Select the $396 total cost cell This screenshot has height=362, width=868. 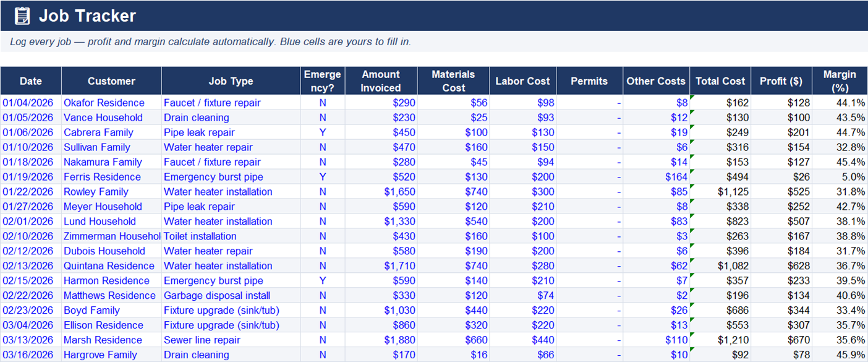(720, 251)
